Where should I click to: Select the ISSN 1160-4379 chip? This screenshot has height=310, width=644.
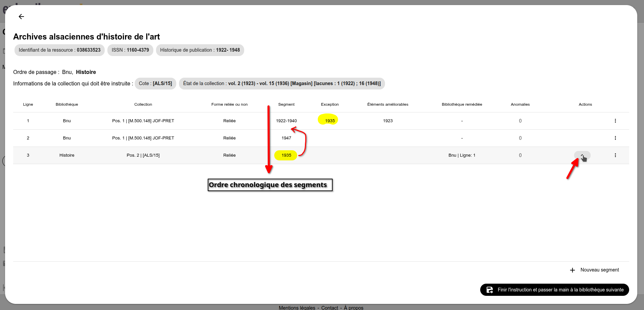pyautogui.click(x=130, y=50)
